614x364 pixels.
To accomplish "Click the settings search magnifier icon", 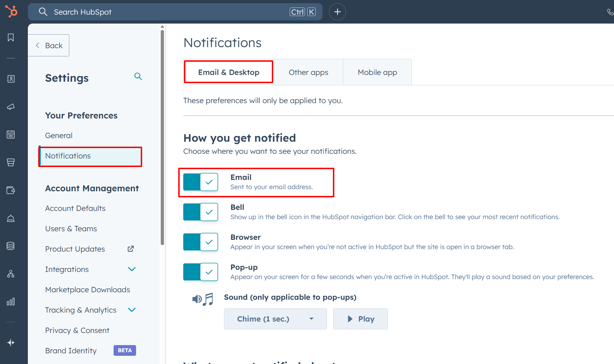I will 138,76.
